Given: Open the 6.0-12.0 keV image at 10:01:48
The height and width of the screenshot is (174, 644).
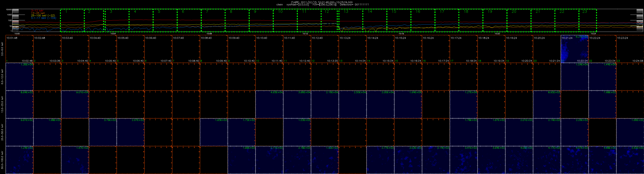Looking at the screenshot, I should (x=19, y=77).
